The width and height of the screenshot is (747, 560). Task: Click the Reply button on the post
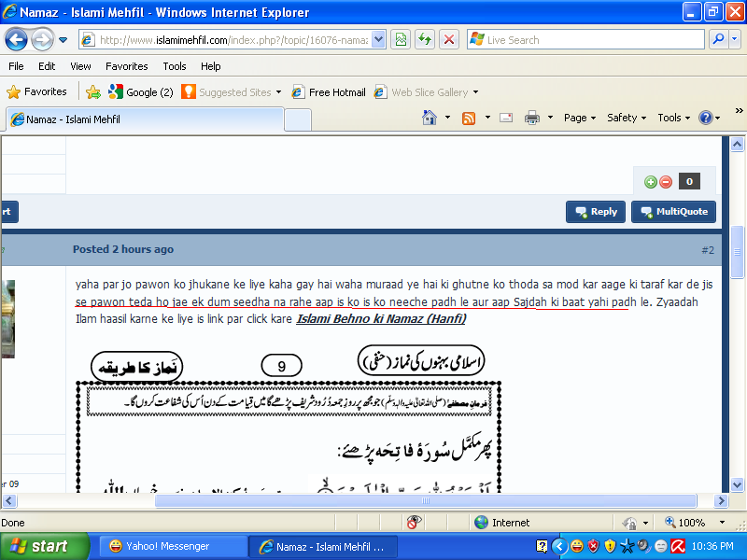(x=596, y=212)
